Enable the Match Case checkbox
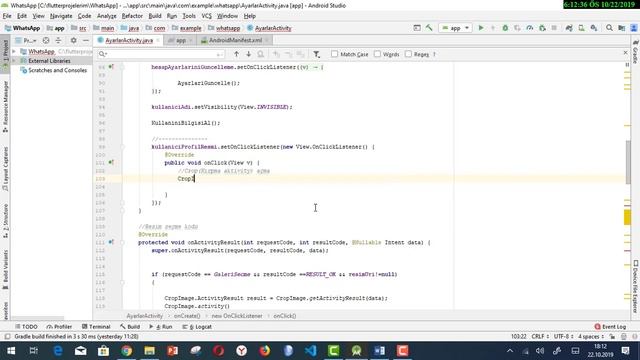Viewport: 640px width, 360px height. pyautogui.click(x=335, y=54)
